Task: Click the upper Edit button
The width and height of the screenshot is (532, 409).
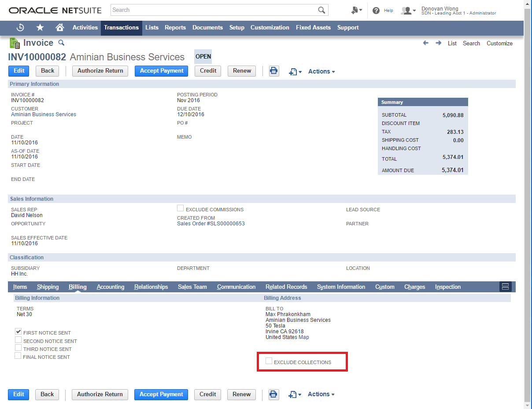Action: [x=19, y=71]
